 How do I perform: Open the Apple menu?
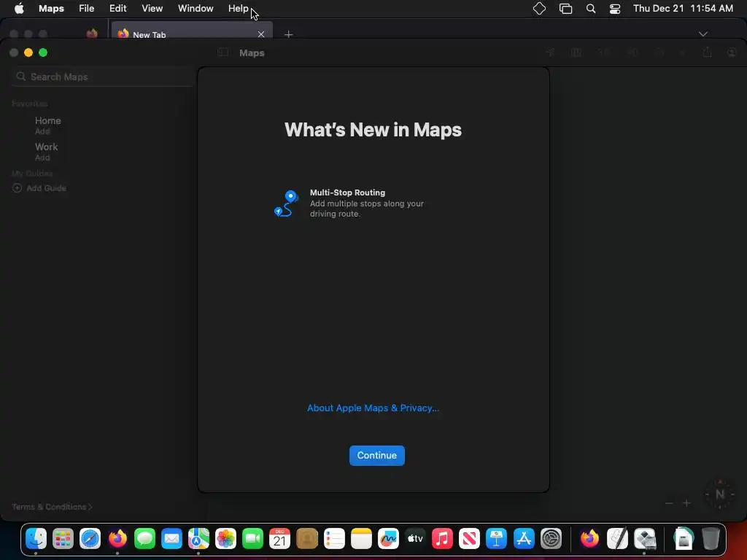[x=19, y=9]
